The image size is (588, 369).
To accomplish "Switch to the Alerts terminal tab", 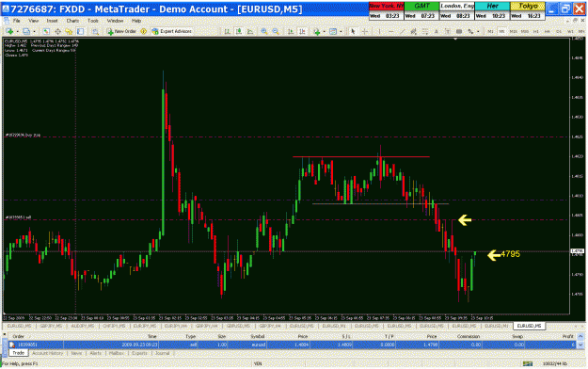I will pos(96,353).
